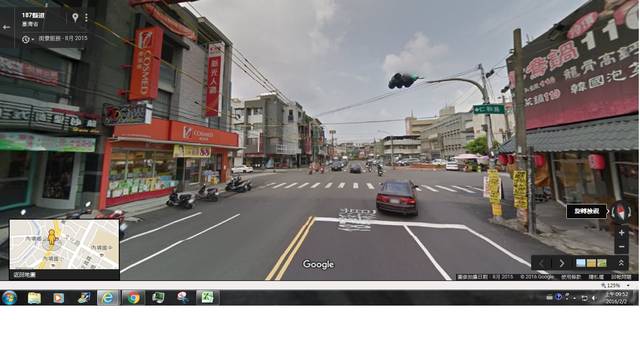Click the compass to rotate the view
The height and width of the screenshot is (360, 640).
tap(621, 211)
